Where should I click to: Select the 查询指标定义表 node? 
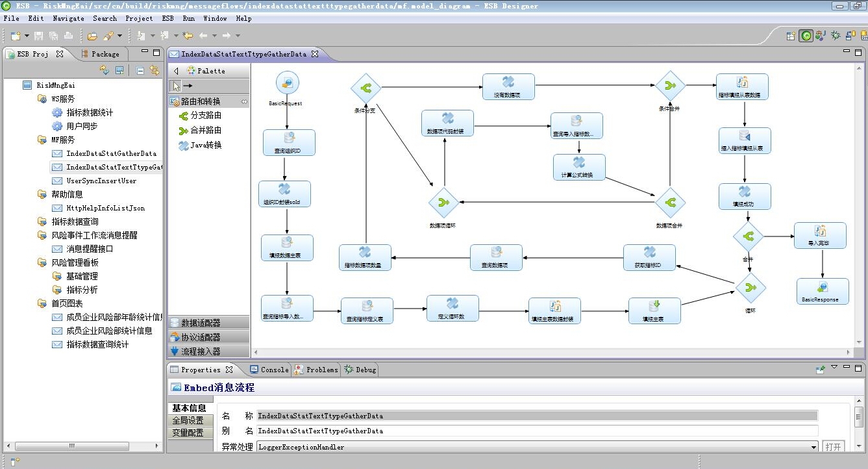[367, 311]
